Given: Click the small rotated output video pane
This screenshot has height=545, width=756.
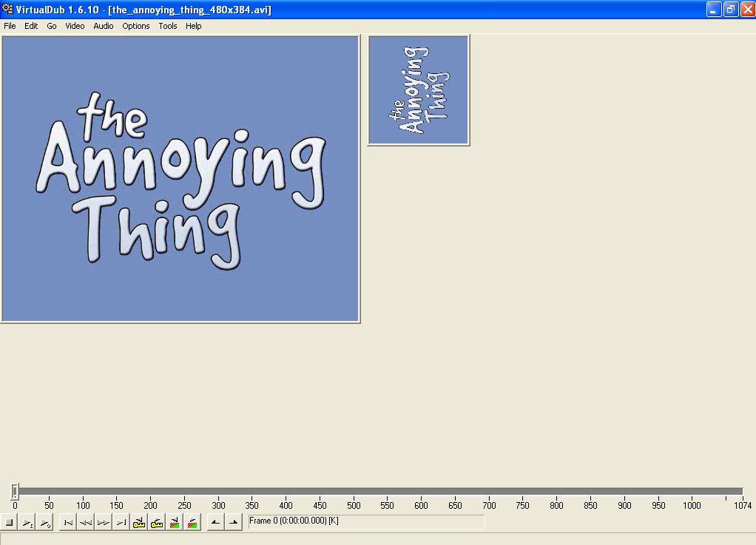Looking at the screenshot, I should [x=419, y=90].
